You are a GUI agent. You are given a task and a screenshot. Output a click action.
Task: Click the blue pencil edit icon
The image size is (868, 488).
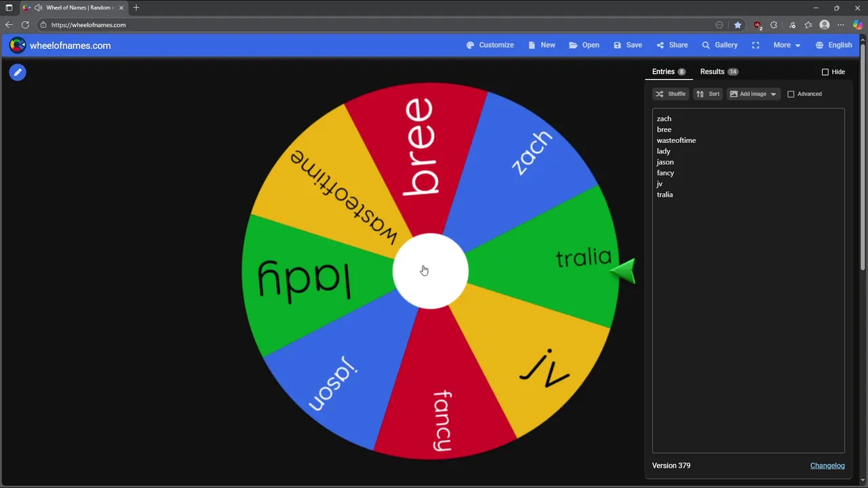(x=18, y=72)
